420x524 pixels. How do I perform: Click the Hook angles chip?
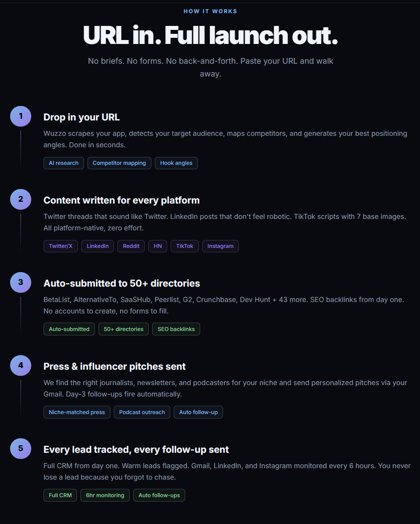coord(176,163)
